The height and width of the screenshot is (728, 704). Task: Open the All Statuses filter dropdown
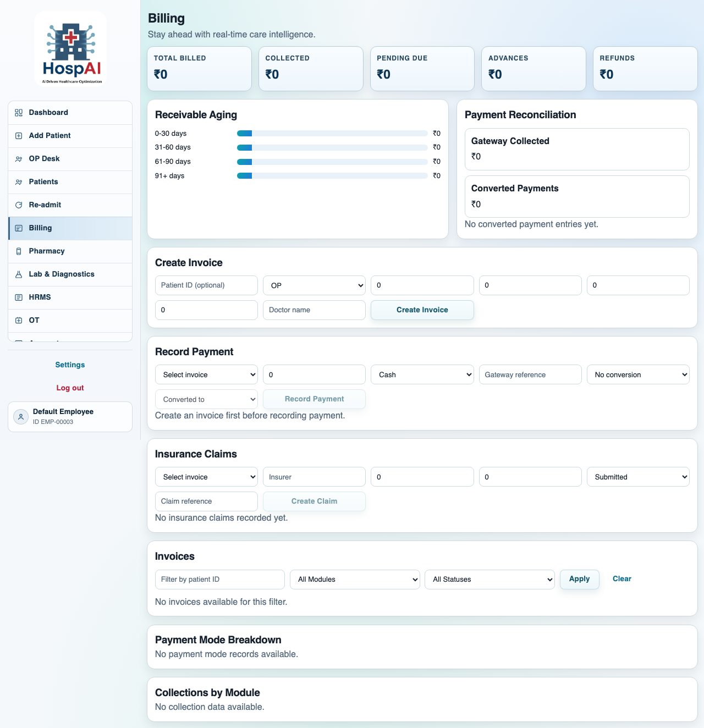(x=490, y=580)
